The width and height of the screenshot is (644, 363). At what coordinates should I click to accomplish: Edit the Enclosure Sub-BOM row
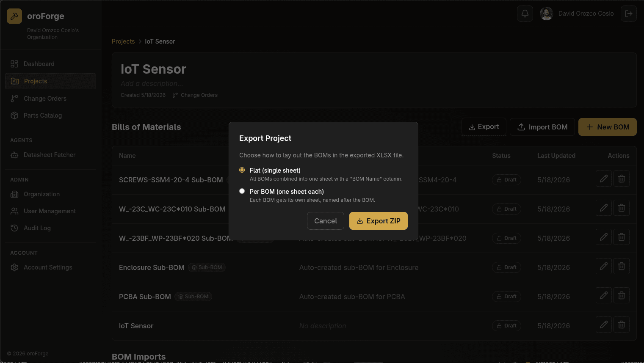click(x=604, y=266)
